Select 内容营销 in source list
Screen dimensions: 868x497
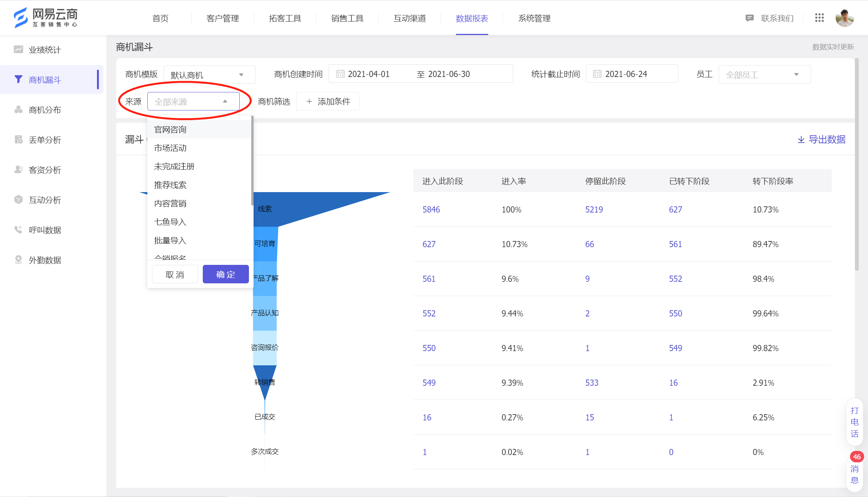199,203
